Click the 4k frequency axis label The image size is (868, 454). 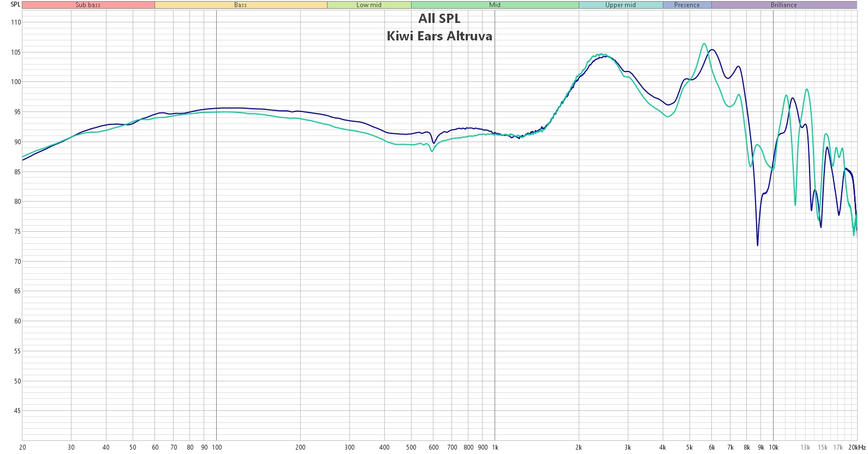pos(663,447)
